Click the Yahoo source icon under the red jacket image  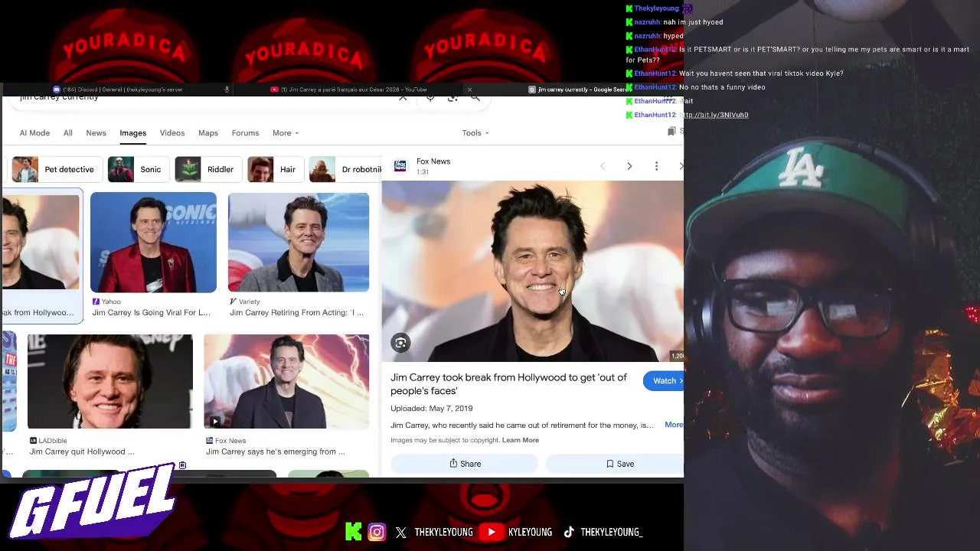click(x=96, y=302)
